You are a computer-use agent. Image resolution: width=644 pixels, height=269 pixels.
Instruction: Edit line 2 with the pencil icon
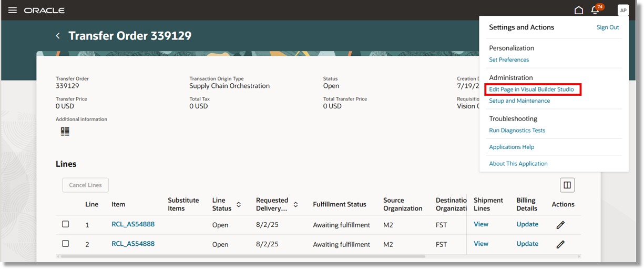(560, 244)
